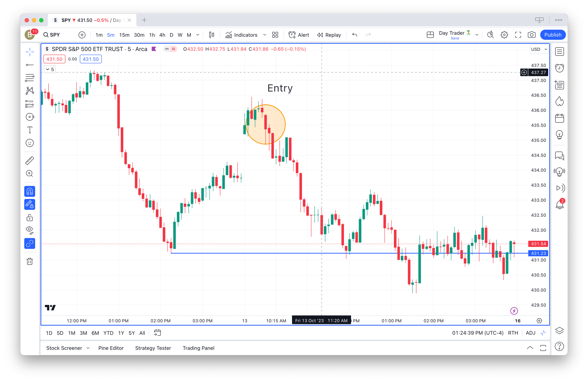Select the ruler Measure tool
The height and width of the screenshot is (382, 588).
[x=30, y=160]
